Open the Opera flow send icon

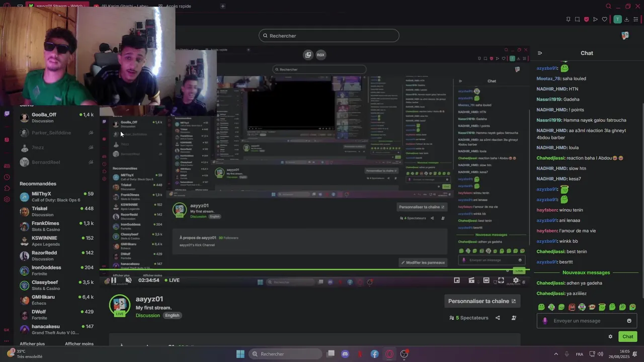pos(595,19)
